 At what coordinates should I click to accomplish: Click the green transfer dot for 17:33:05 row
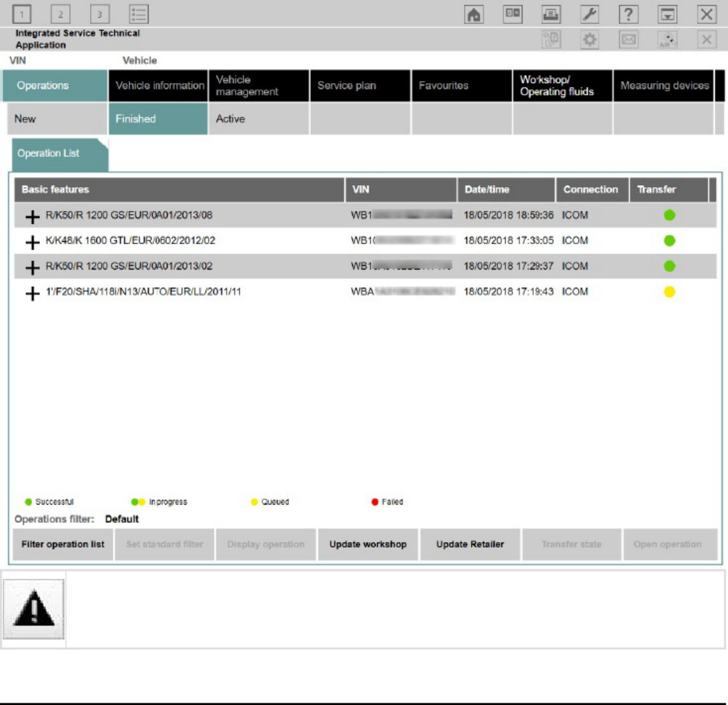click(x=670, y=241)
